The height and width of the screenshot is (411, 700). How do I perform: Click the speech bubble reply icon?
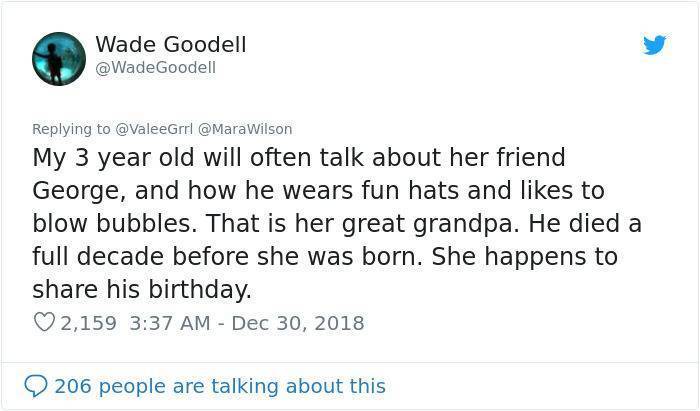pyautogui.click(x=36, y=386)
